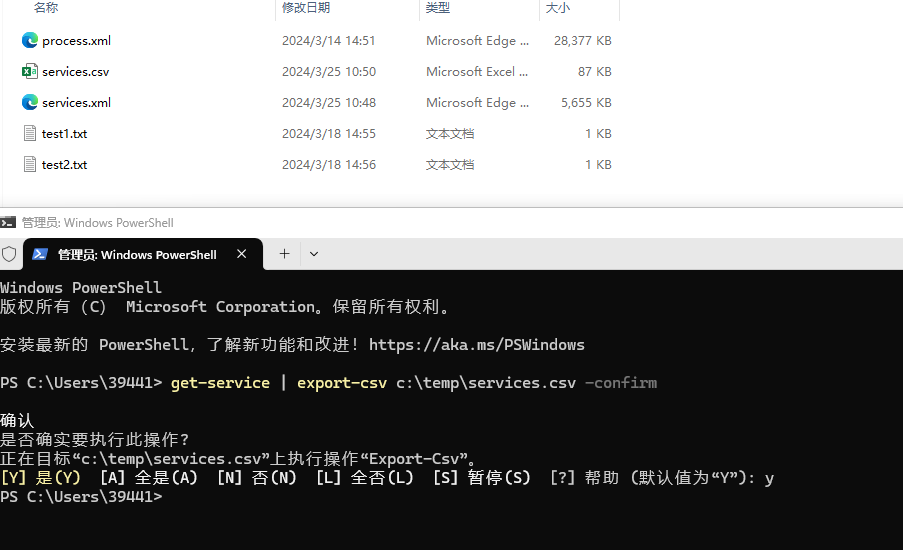Click the [L] 全否(L) prompt option

pyautogui.click(x=365, y=477)
